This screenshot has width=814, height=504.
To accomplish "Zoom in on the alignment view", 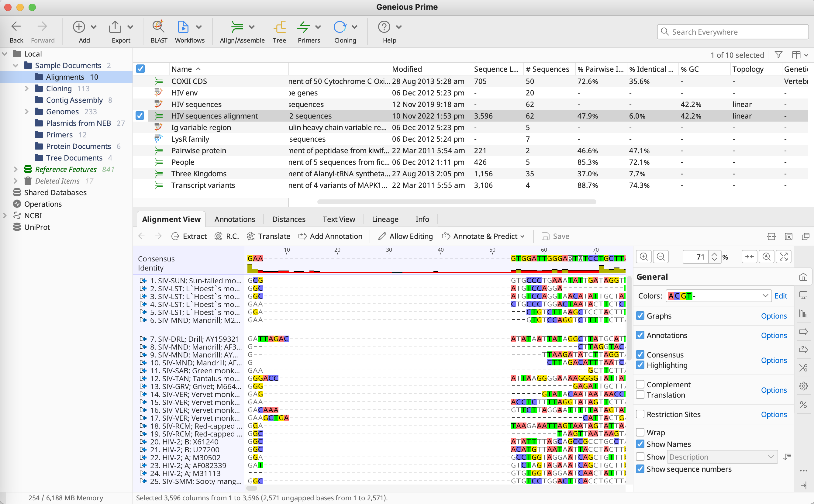I will (x=644, y=257).
